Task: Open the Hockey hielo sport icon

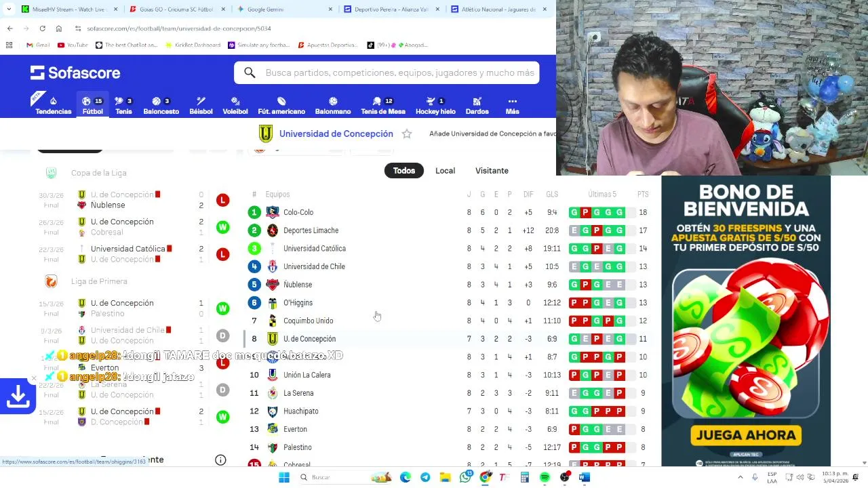Action: coord(435,105)
